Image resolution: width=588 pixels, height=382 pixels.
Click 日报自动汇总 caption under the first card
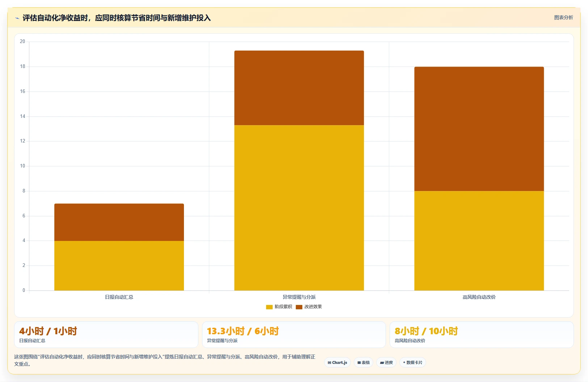32,341
